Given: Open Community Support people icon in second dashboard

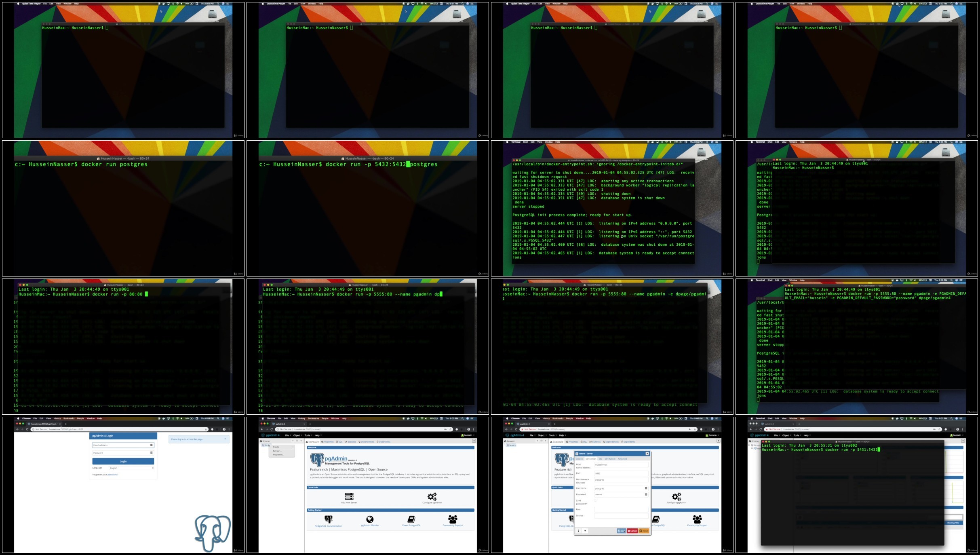Looking at the screenshot, I should 697,519.
